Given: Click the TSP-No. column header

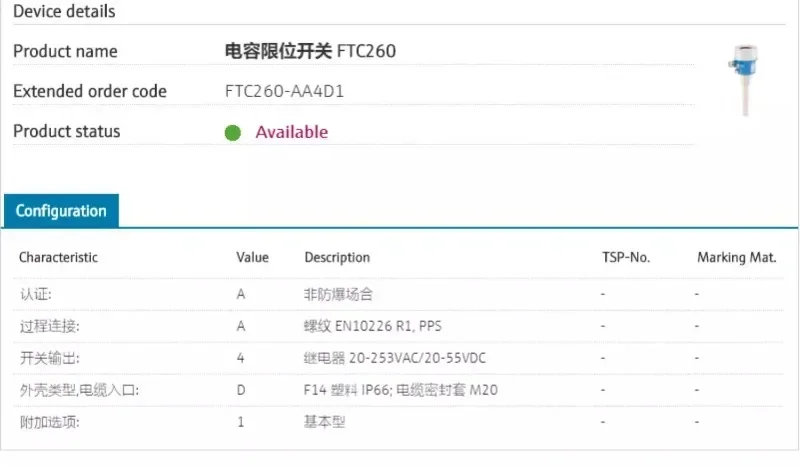Looking at the screenshot, I should click(x=626, y=257).
